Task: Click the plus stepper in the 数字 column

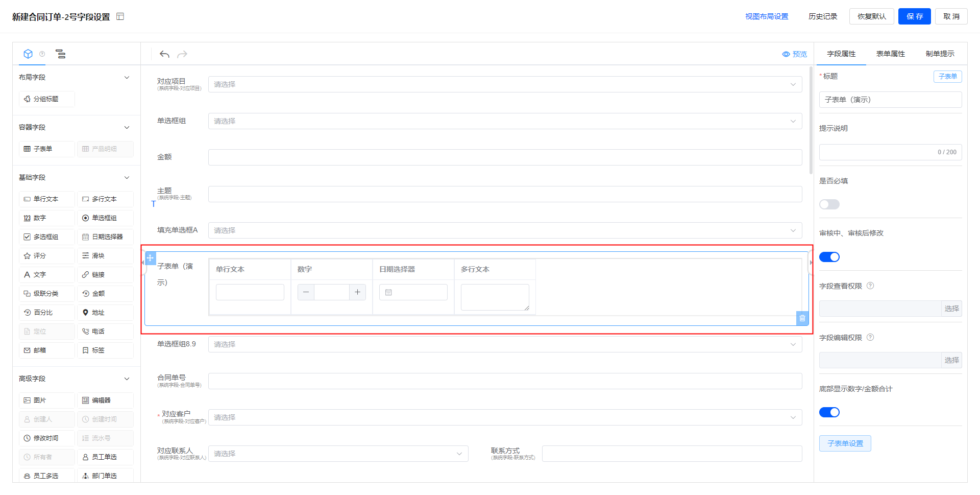Action: [x=357, y=292]
